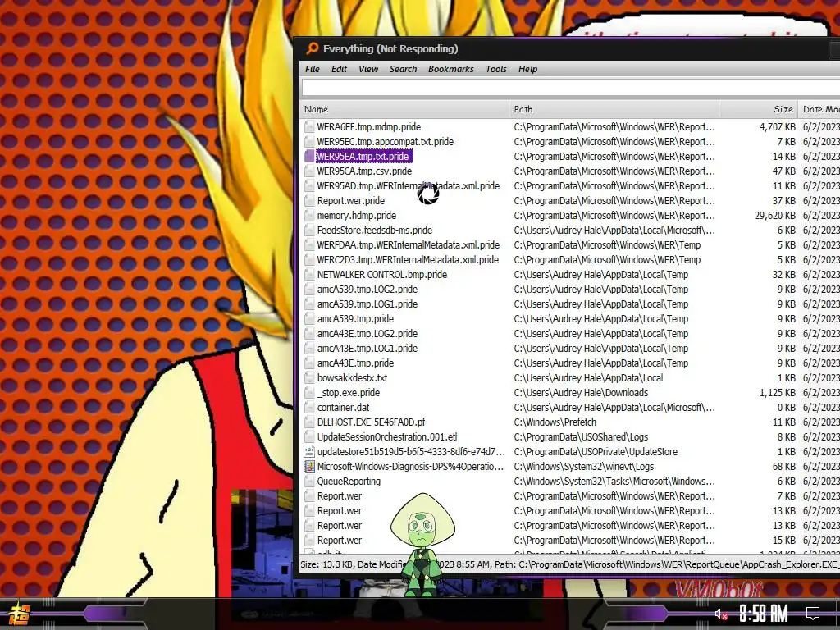Open the Edit menu

tap(339, 69)
